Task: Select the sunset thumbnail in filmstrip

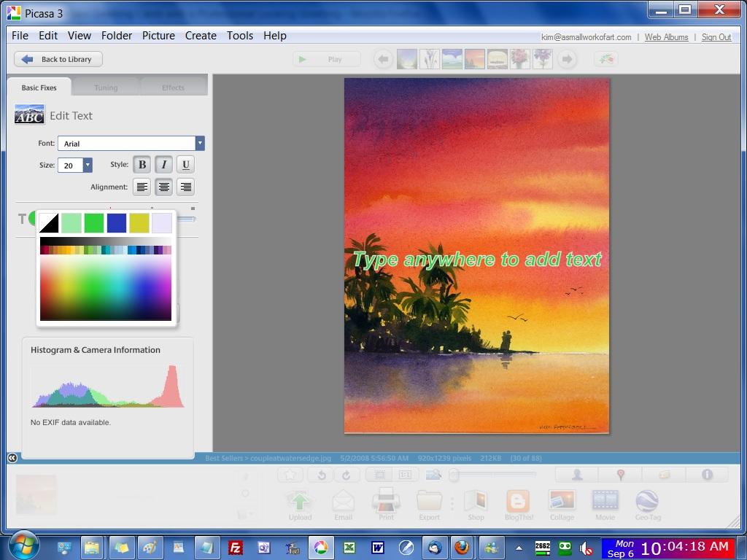Action: (474, 60)
